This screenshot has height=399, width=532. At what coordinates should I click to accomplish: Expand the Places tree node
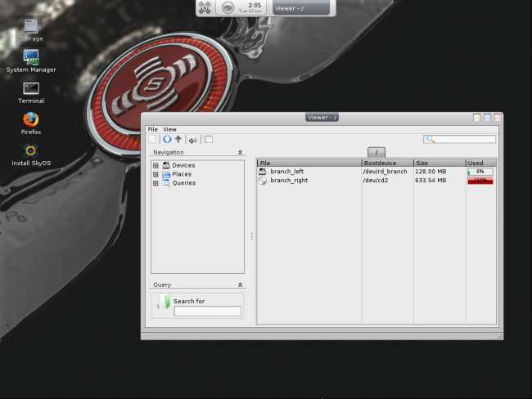[156, 174]
